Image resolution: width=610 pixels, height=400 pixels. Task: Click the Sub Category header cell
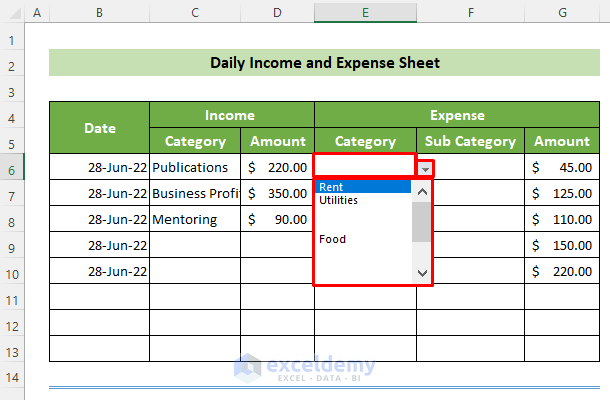point(469,141)
